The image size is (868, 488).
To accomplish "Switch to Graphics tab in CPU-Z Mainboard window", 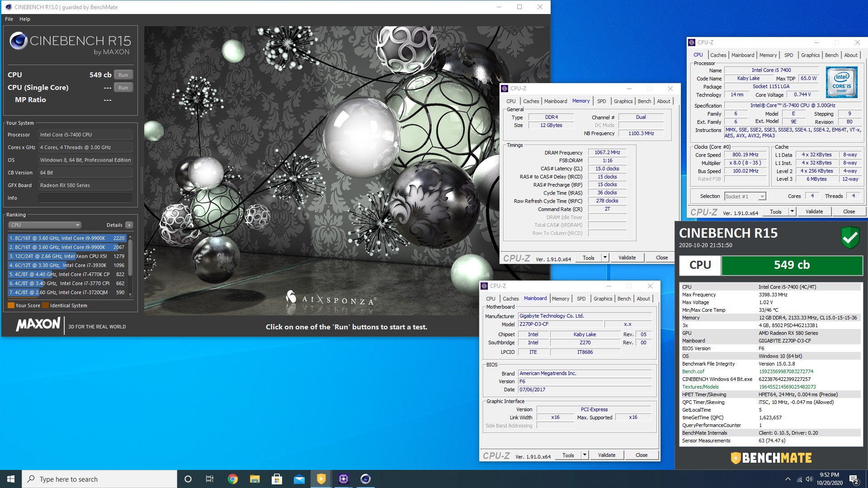I will pyautogui.click(x=603, y=299).
